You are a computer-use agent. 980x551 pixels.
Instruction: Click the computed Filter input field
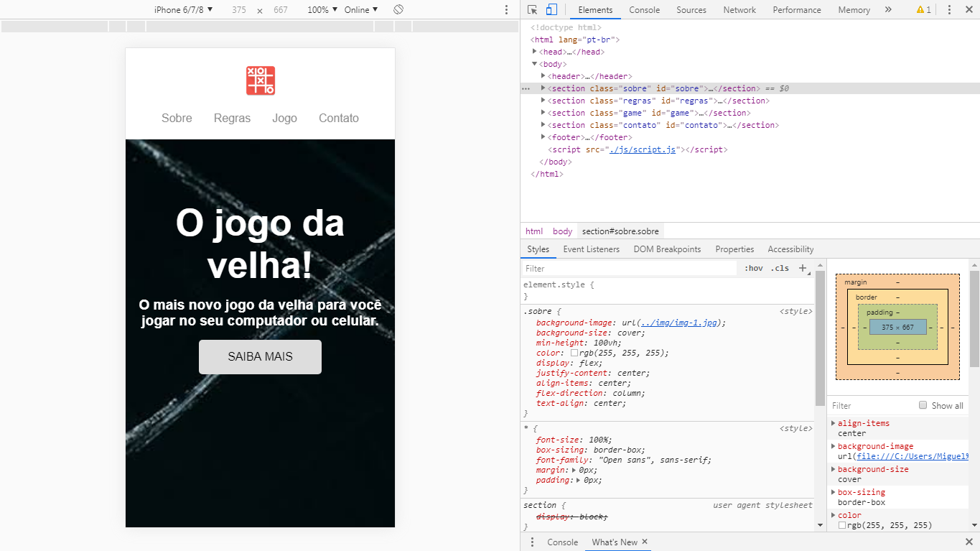[872, 405]
